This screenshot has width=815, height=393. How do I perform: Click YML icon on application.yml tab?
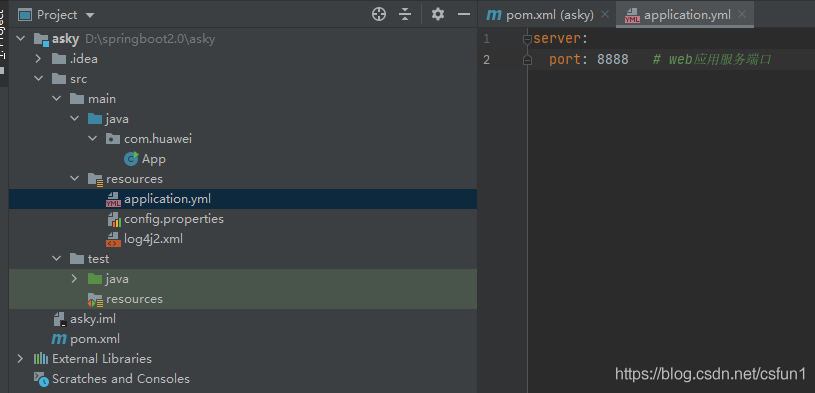(632, 15)
